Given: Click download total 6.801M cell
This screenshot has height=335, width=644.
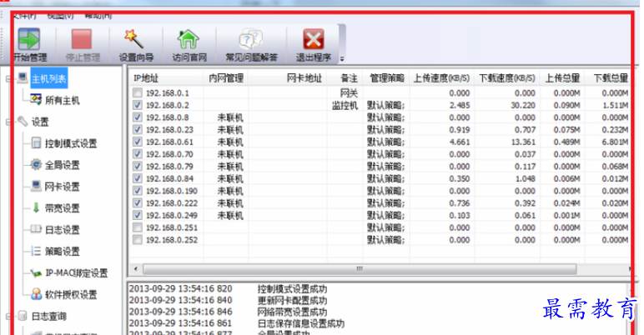Looking at the screenshot, I should pos(615,142).
